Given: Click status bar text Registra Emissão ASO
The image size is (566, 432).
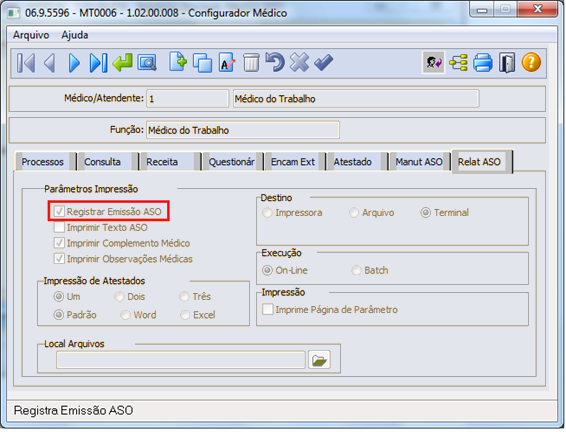Looking at the screenshot, I should (x=73, y=410).
